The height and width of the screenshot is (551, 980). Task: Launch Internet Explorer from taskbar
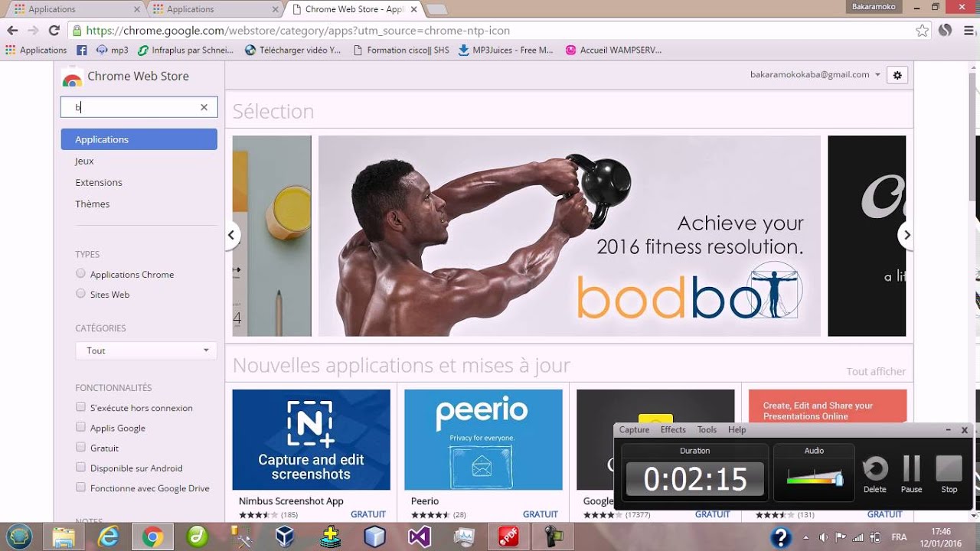(x=109, y=537)
